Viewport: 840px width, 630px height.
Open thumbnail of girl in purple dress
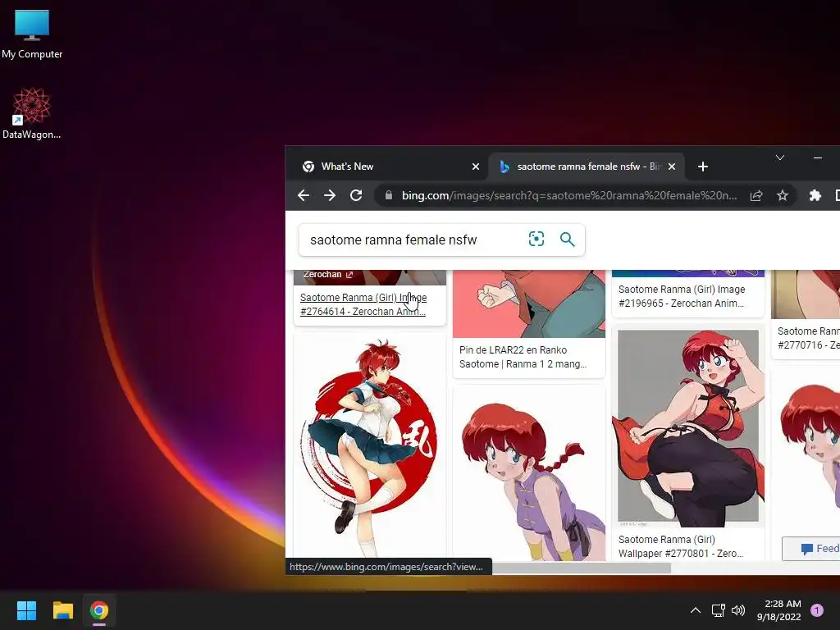(529, 473)
